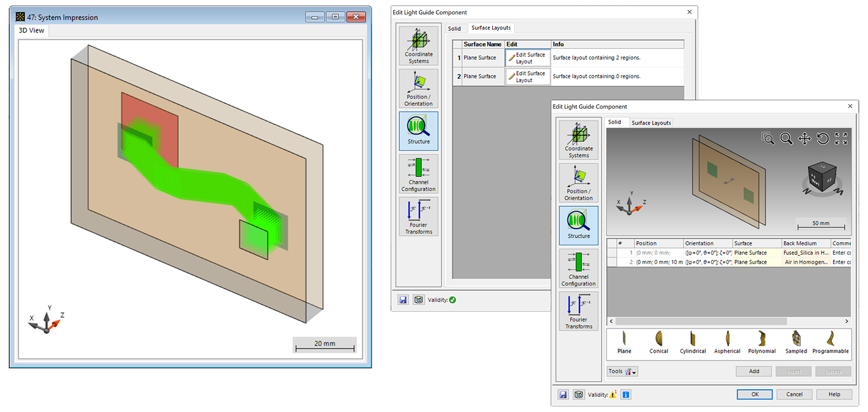This screenshot has width=868, height=412.
Task: Confirm the dialog with OK
Action: (754, 395)
